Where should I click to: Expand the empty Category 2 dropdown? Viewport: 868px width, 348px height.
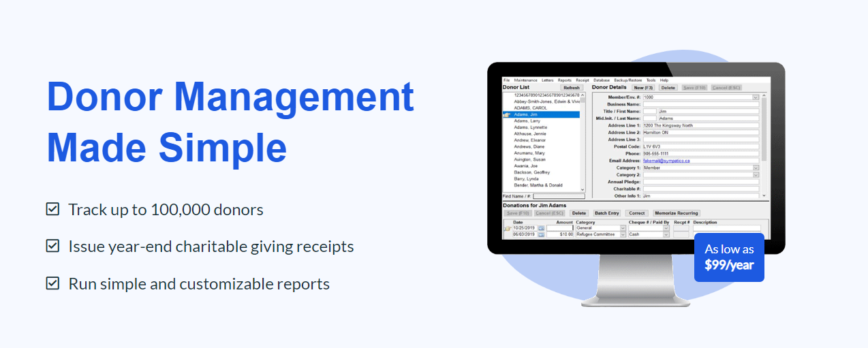coord(756,175)
